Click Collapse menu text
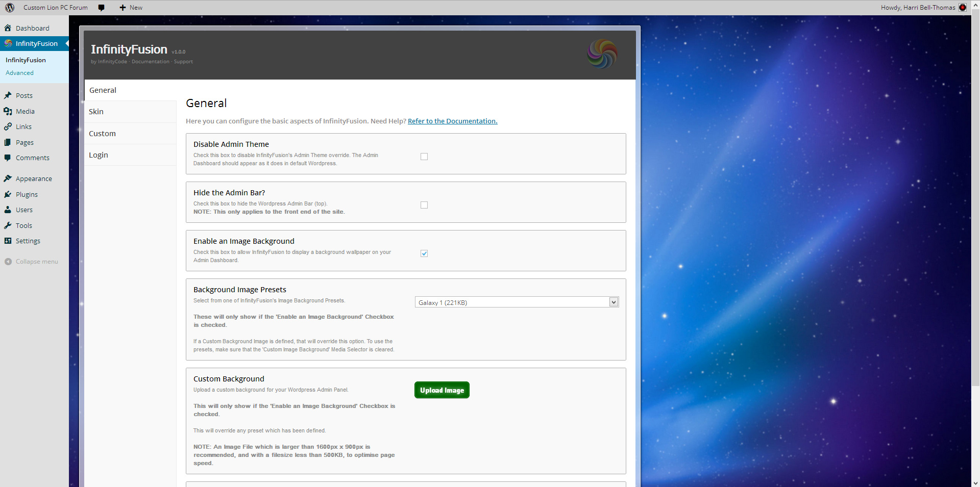Screen dimensions: 980x487 tap(37, 262)
